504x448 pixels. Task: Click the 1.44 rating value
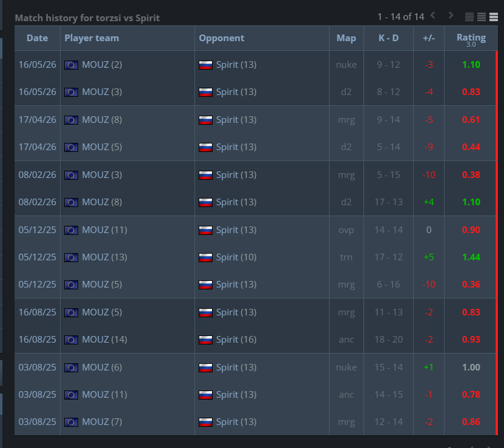tap(471, 257)
